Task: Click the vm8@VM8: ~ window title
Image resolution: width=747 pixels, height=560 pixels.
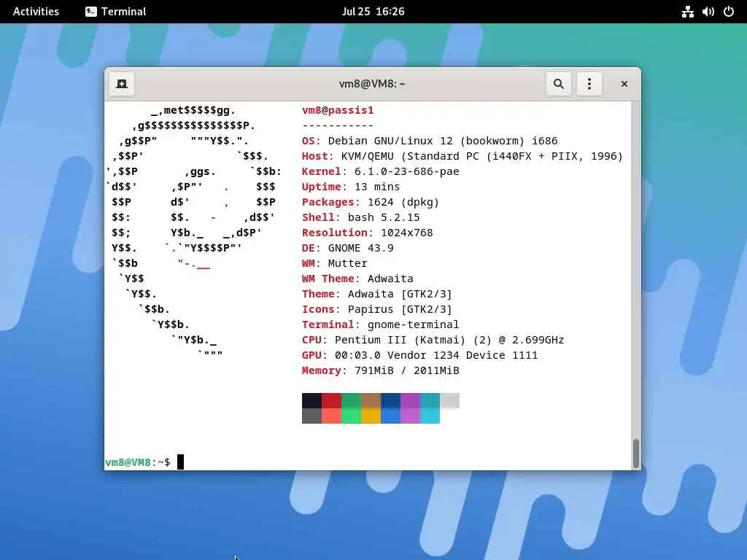Action: [372, 84]
